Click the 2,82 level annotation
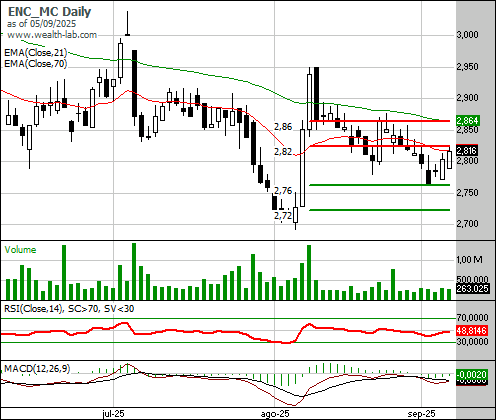Image resolution: width=496 pixels, height=420 pixels. coord(283,152)
